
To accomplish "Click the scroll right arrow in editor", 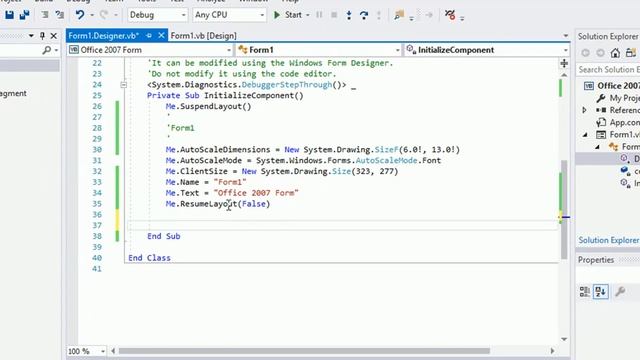I will coord(552,351).
